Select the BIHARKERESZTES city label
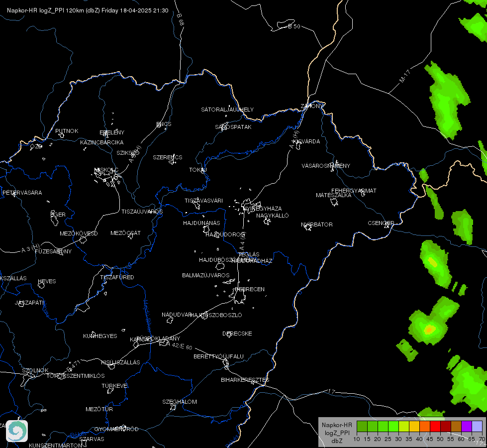Image resolution: width=487 pixels, height=448 pixels. (x=245, y=380)
